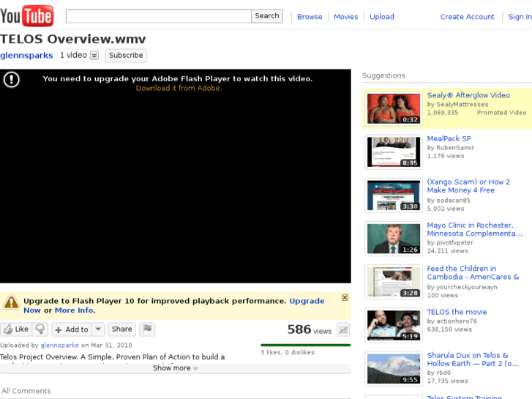The image size is (532, 399).
Task: Subscribe to glennsparks channel
Action: [126, 56]
